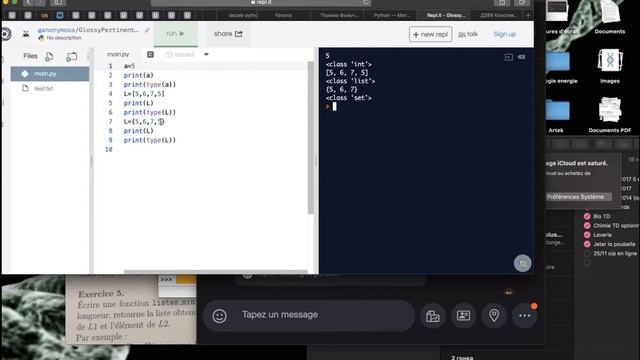The image size is (640, 360).
Task: Focus the console prompt input
Action: (334, 107)
